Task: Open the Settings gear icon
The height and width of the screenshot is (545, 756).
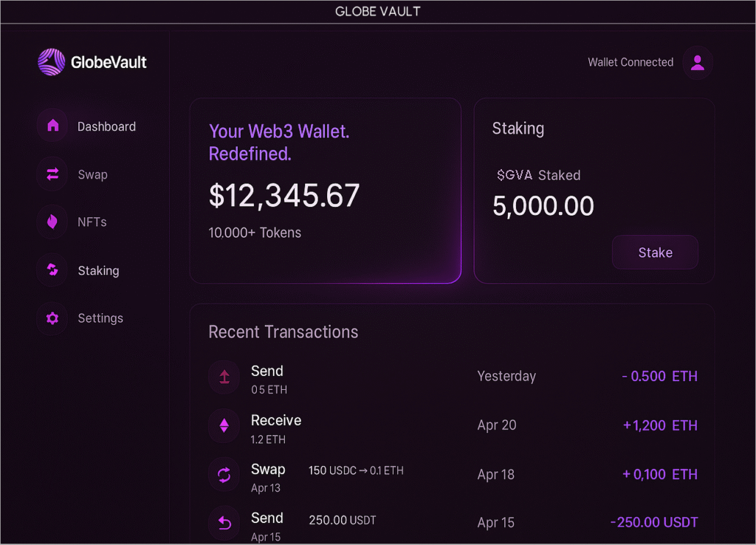Action: pyautogui.click(x=52, y=318)
